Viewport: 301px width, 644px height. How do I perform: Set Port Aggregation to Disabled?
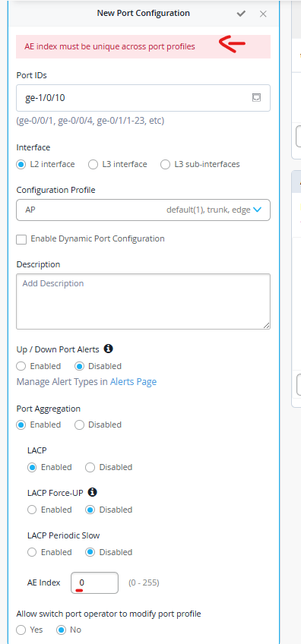click(x=79, y=425)
